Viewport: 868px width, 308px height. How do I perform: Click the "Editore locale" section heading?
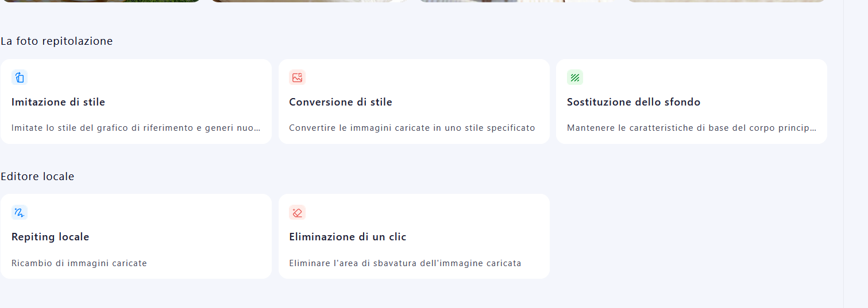pos(37,177)
